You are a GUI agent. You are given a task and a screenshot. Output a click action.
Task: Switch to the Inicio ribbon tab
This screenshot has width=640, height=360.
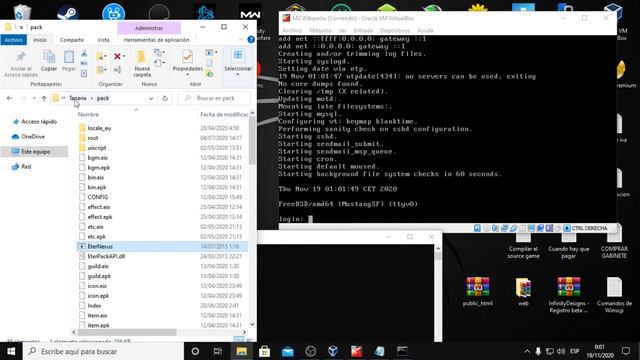click(40, 40)
